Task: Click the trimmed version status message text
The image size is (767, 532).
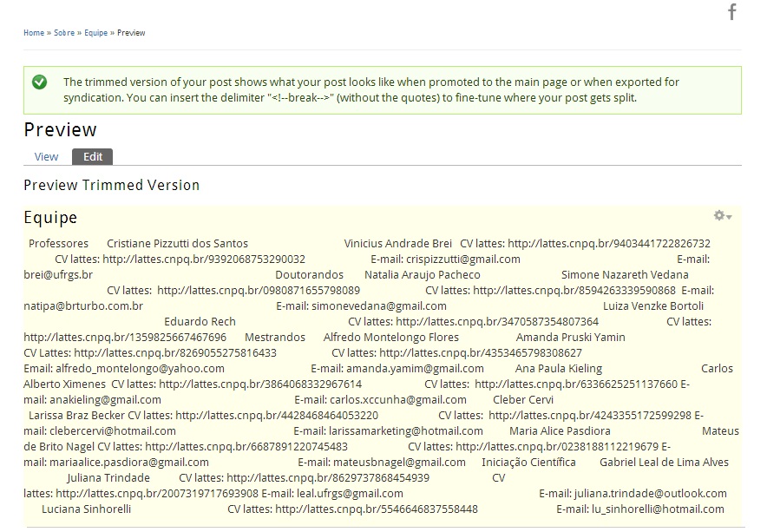Action: point(370,90)
